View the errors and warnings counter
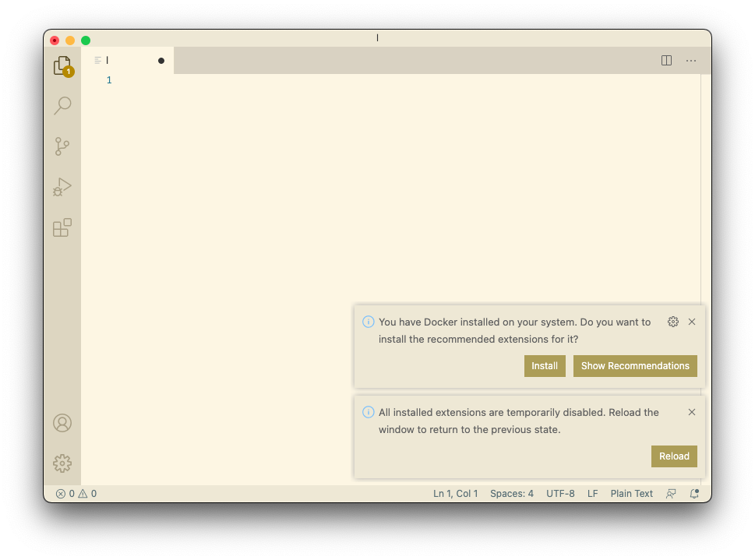 click(x=76, y=493)
